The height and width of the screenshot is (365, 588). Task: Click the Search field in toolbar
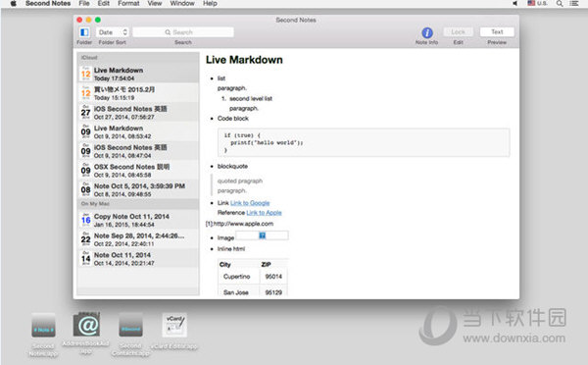[183, 32]
